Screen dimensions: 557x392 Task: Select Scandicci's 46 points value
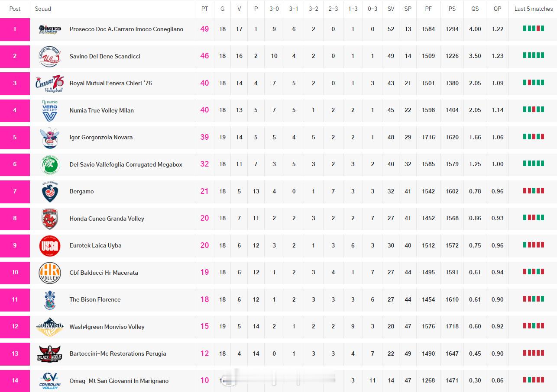coord(205,56)
